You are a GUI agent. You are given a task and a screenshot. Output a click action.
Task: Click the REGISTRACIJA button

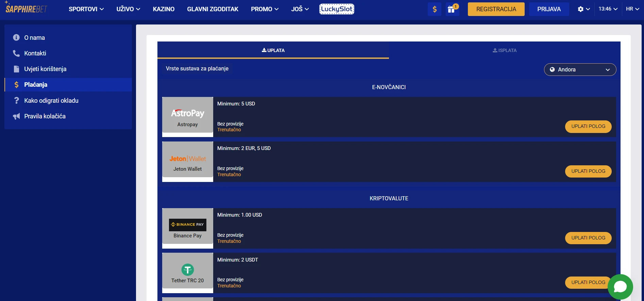pyautogui.click(x=496, y=9)
